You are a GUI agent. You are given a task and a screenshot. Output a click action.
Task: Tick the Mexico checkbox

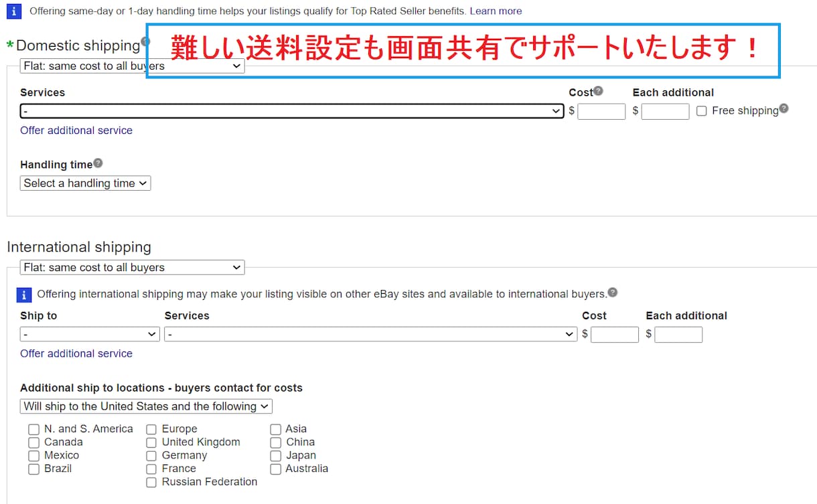tap(33, 456)
